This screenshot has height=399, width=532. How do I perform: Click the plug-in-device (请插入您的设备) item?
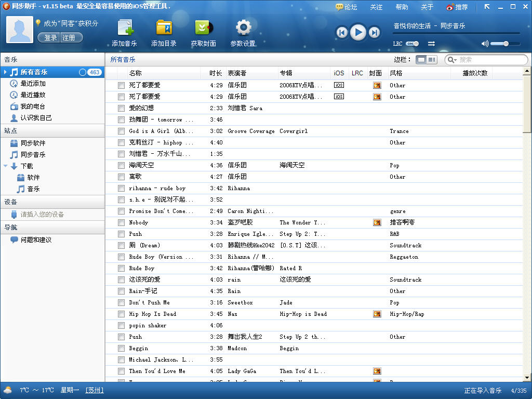pyautogui.click(x=42, y=215)
